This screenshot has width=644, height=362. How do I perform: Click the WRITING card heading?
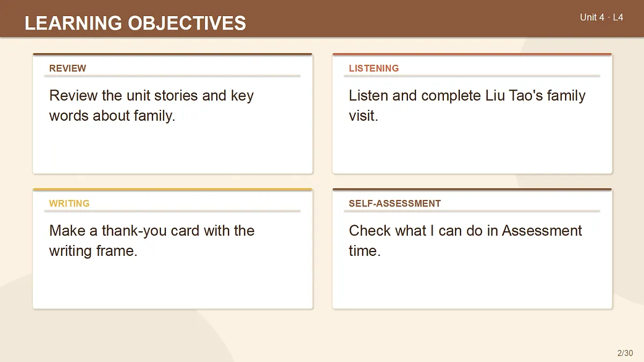(69, 203)
